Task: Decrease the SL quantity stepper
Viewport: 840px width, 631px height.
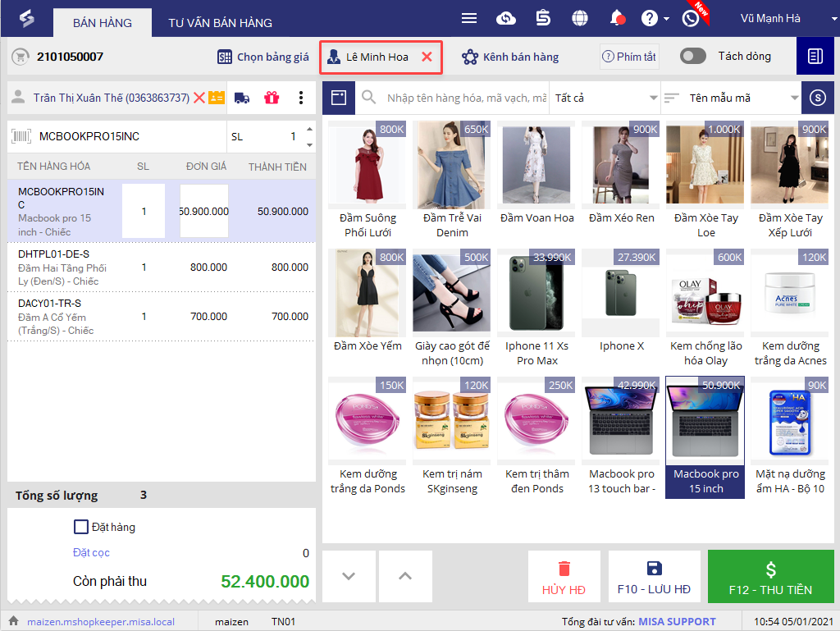Action: 309,145
